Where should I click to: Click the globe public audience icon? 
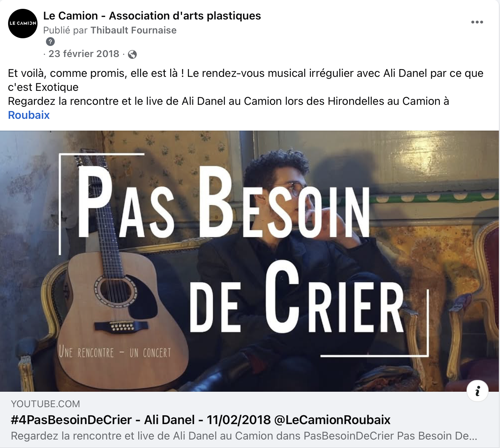click(x=132, y=54)
